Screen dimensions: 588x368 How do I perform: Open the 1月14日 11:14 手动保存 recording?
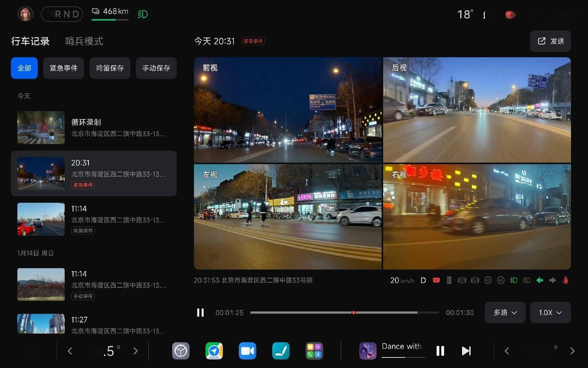(x=94, y=285)
